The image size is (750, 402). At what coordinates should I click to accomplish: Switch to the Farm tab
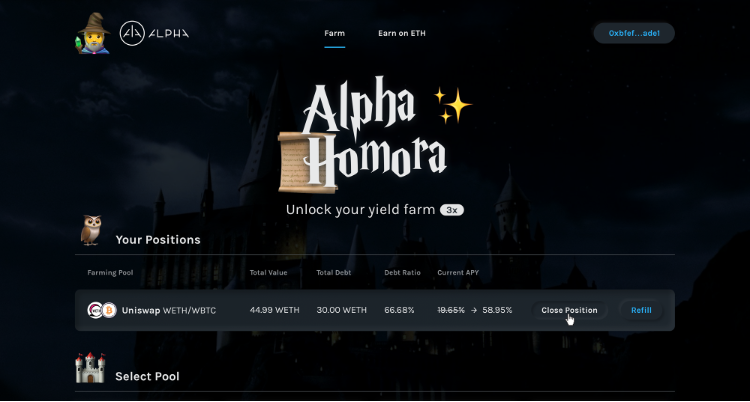point(334,34)
